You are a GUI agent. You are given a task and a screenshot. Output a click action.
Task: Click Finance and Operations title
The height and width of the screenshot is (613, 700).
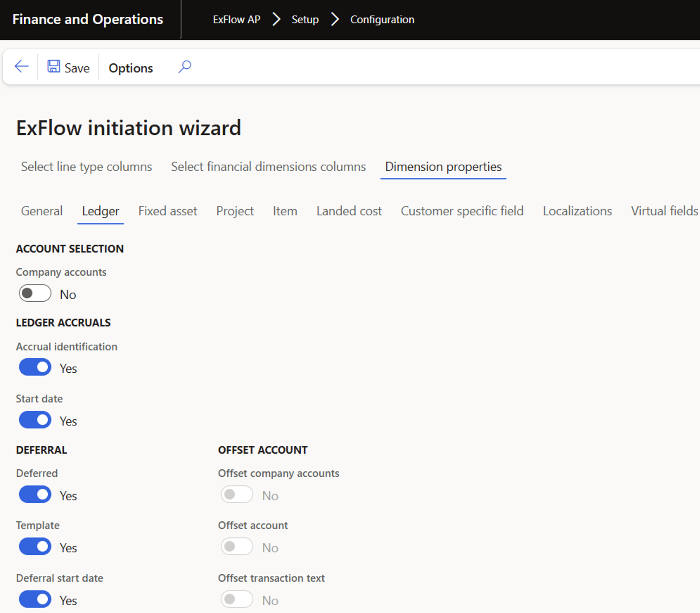click(x=88, y=19)
